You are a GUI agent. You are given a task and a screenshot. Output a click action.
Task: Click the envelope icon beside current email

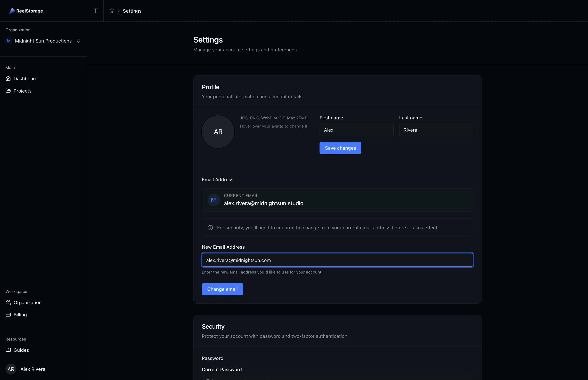pos(214,200)
